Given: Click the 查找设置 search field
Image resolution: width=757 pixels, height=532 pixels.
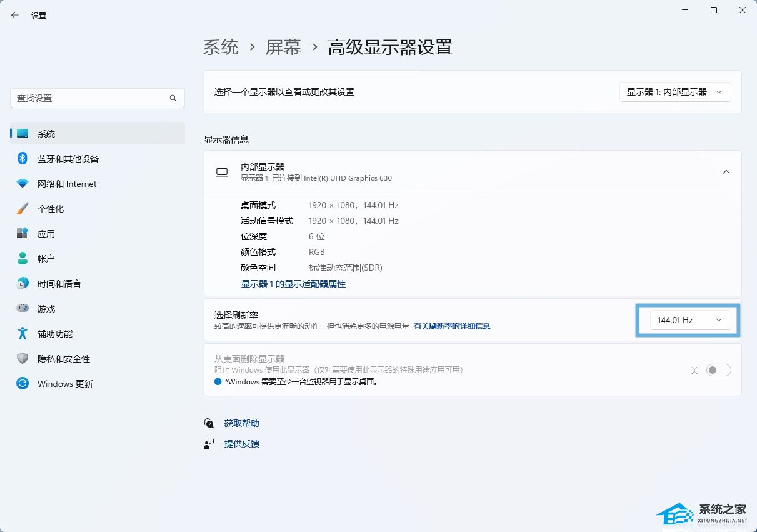Looking at the screenshot, I should point(91,98).
